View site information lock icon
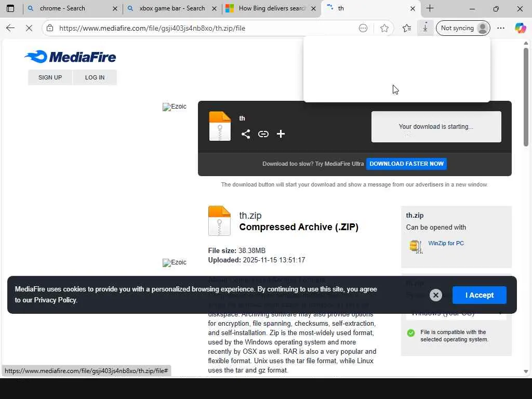532x399 pixels. [50, 28]
